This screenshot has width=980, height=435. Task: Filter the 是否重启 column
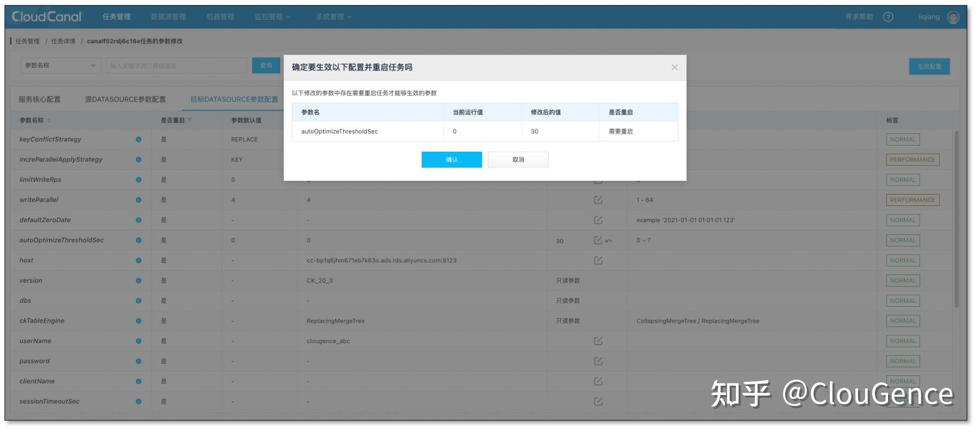(189, 120)
